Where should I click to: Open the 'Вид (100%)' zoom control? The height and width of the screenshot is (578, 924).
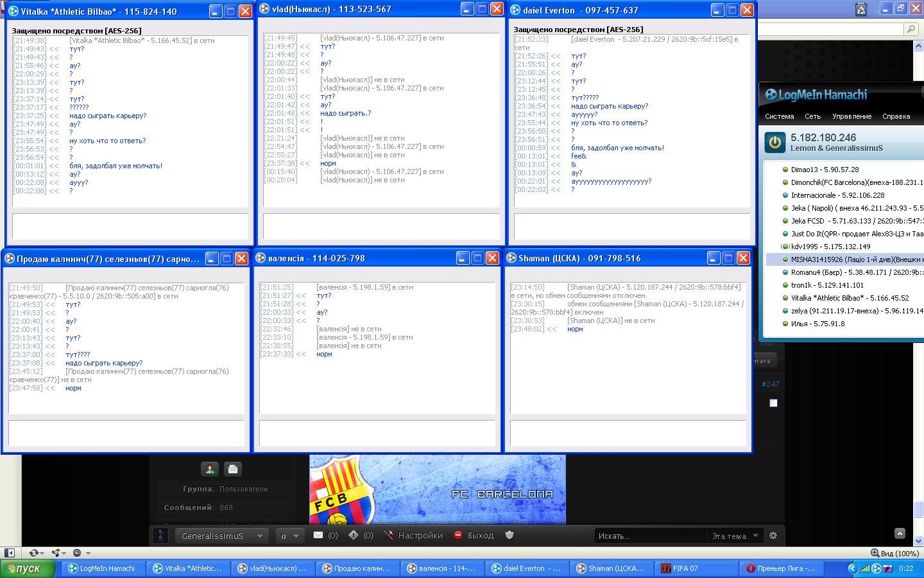894,553
